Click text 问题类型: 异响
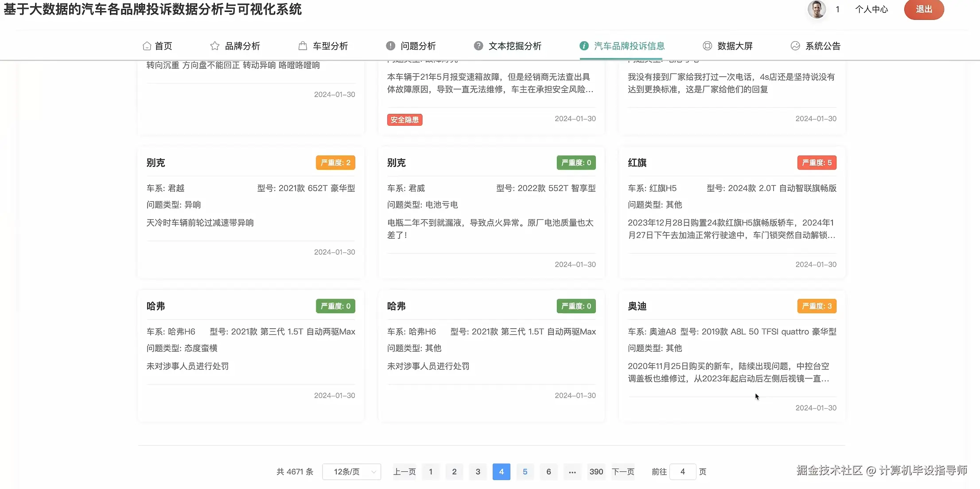 (x=174, y=205)
